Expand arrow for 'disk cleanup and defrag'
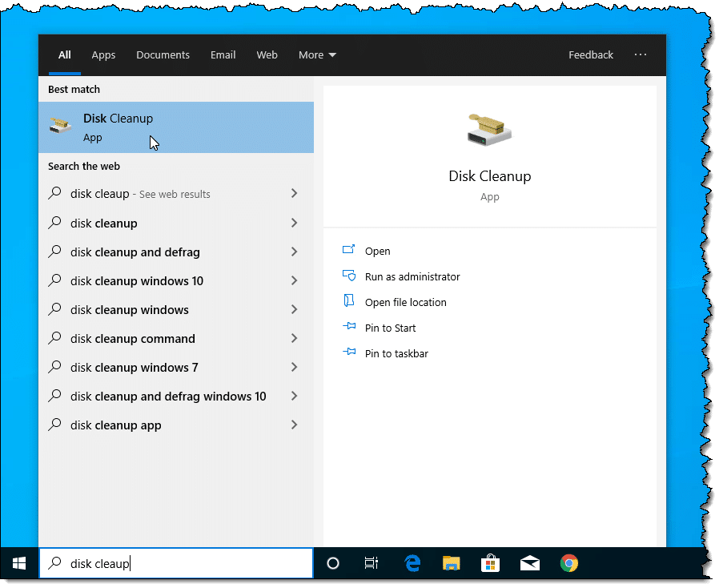The image size is (723, 588). click(x=294, y=252)
